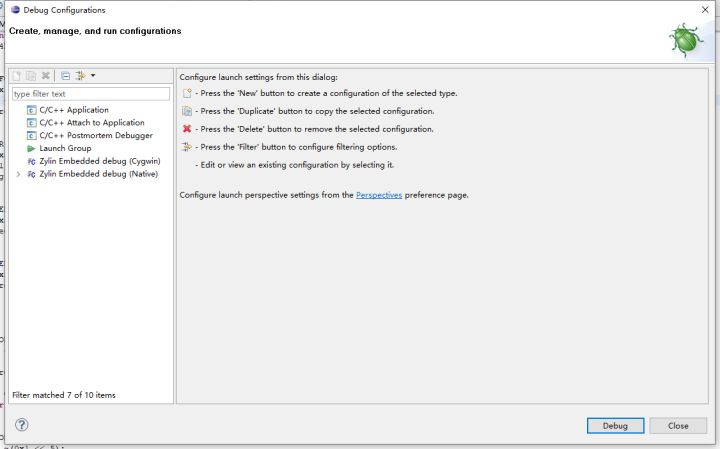The width and height of the screenshot is (720, 449).
Task: Open the filter options dropdown arrow
Action: [93, 76]
